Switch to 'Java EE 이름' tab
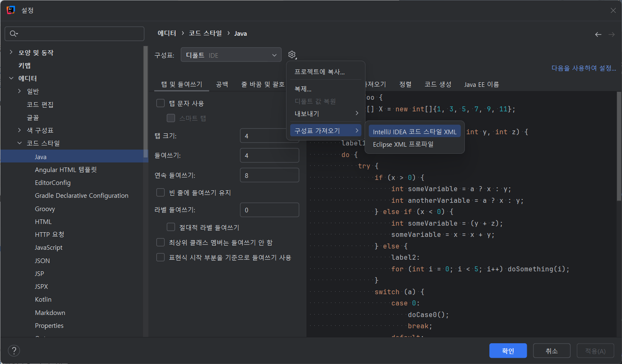Image resolution: width=622 pixels, height=364 pixels. point(481,84)
